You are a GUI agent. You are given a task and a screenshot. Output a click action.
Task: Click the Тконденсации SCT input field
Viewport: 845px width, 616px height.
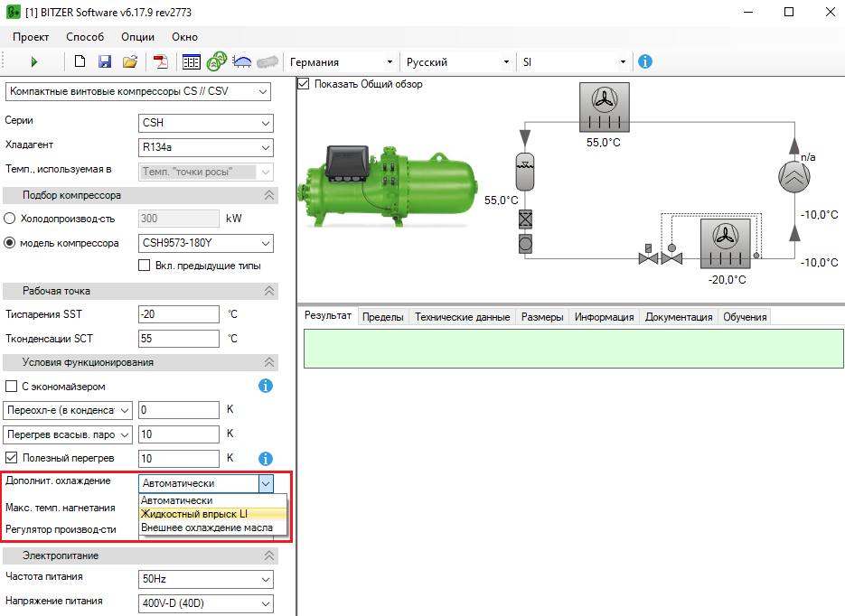[x=179, y=339]
